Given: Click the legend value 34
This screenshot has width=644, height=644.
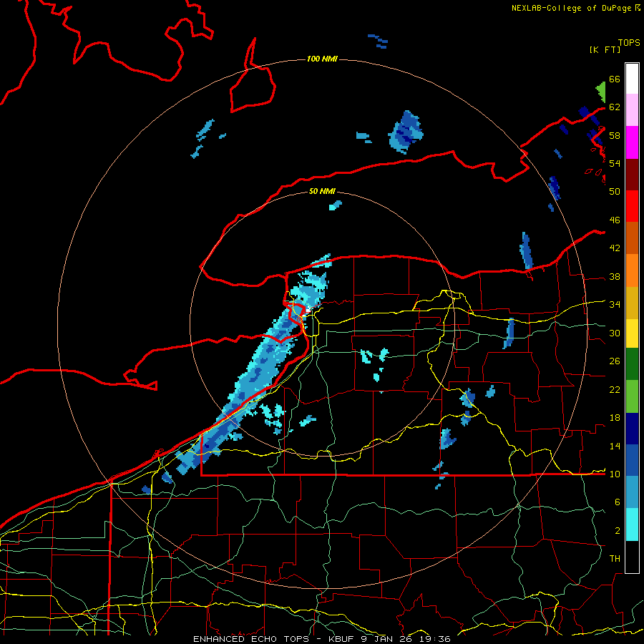Looking at the screenshot, I should [x=615, y=305].
